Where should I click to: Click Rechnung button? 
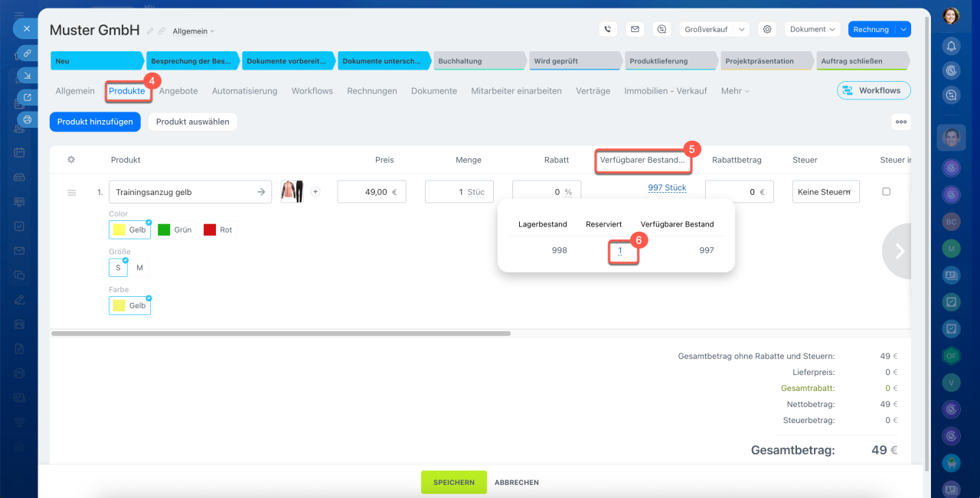point(871,29)
